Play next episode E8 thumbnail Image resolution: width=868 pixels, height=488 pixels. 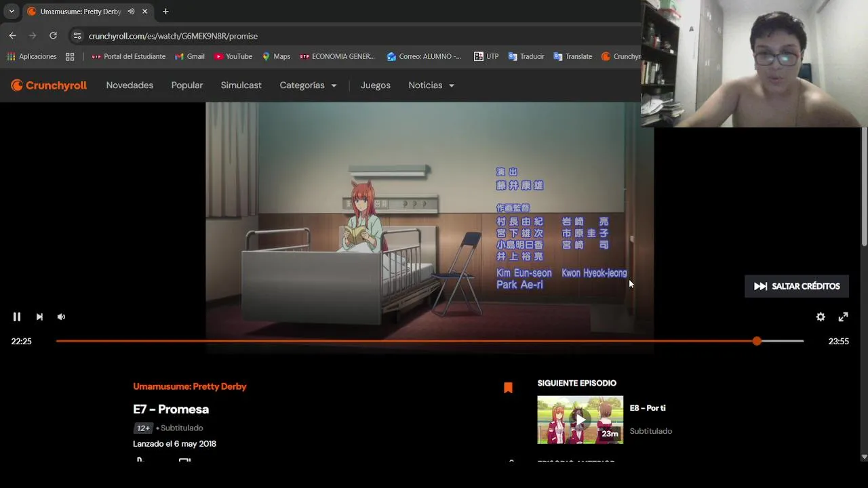(x=580, y=420)
